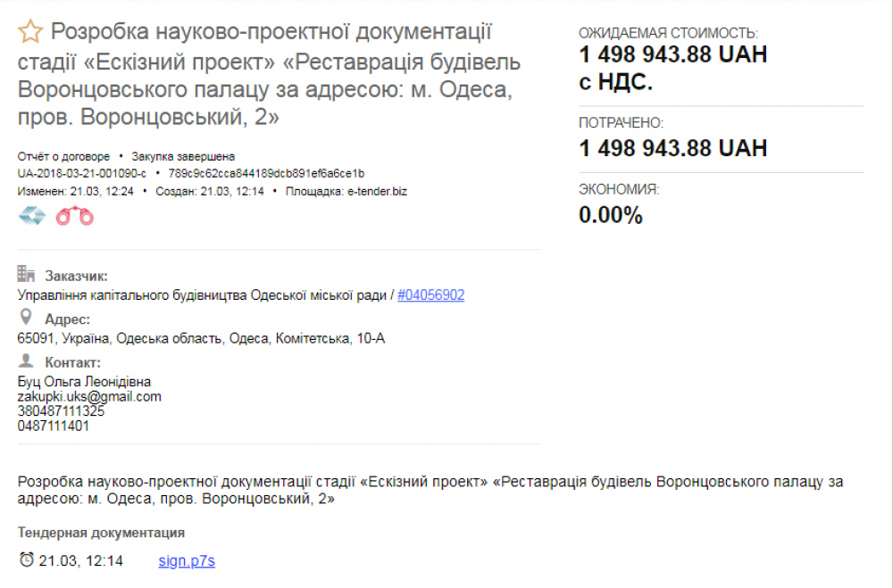This screenshot has width=893, height=588.
Task: Click the map pin icon next to Адрес
Action: (x=26, y=318)
